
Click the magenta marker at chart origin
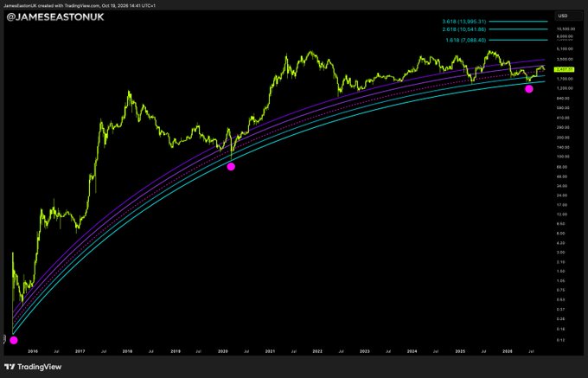[x=14, y=341]
